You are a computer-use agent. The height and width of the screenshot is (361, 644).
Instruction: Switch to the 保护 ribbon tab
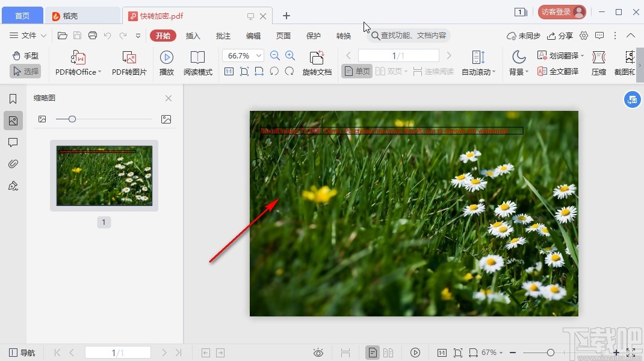click(x=314, y=36)
